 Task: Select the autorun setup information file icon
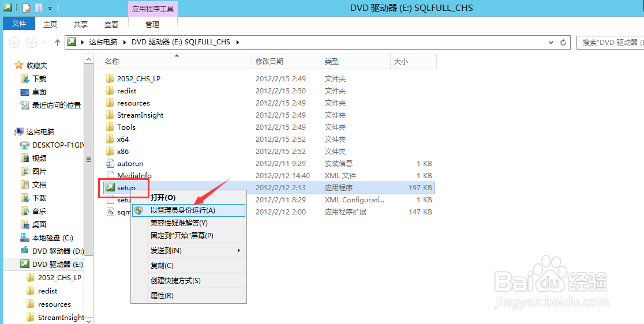tap(110, 163)
